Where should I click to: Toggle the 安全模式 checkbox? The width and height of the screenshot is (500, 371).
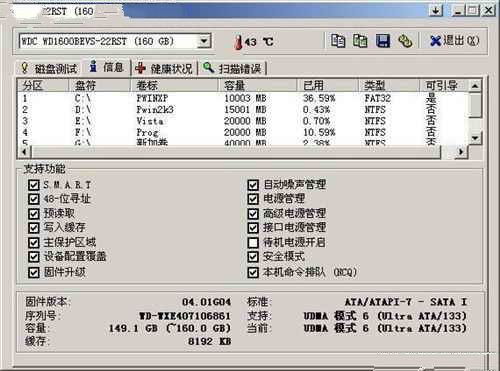tap(253, 257)
